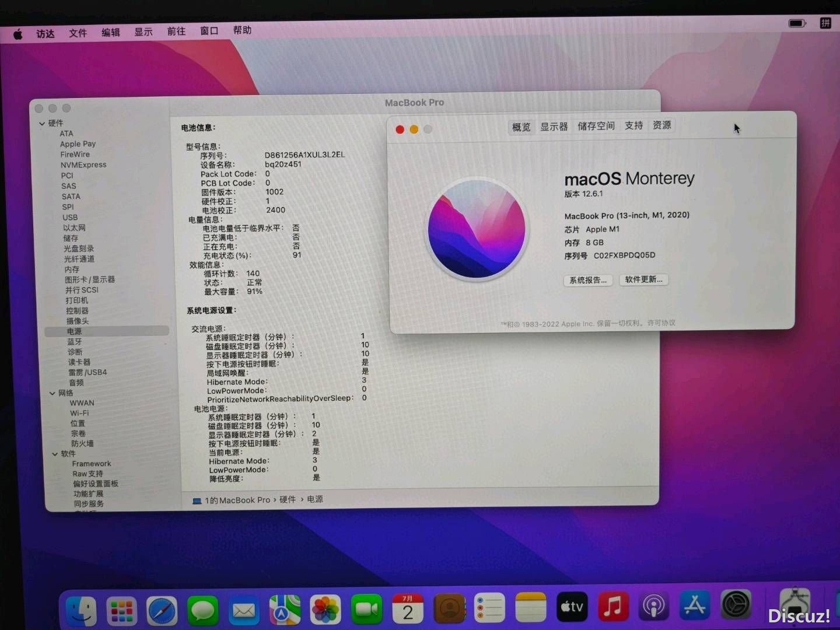Screen dimensions: 840x630
Task: Open the Messages app in Dock
Action: (202, 611)
